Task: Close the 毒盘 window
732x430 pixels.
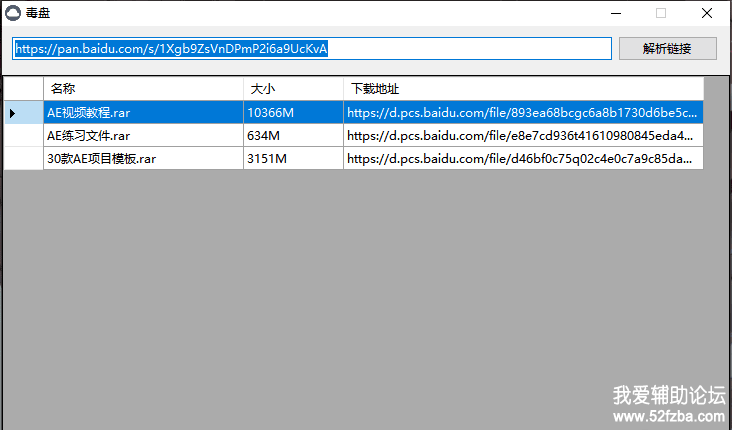Action: pyautogui.click(x=707, y=13)
